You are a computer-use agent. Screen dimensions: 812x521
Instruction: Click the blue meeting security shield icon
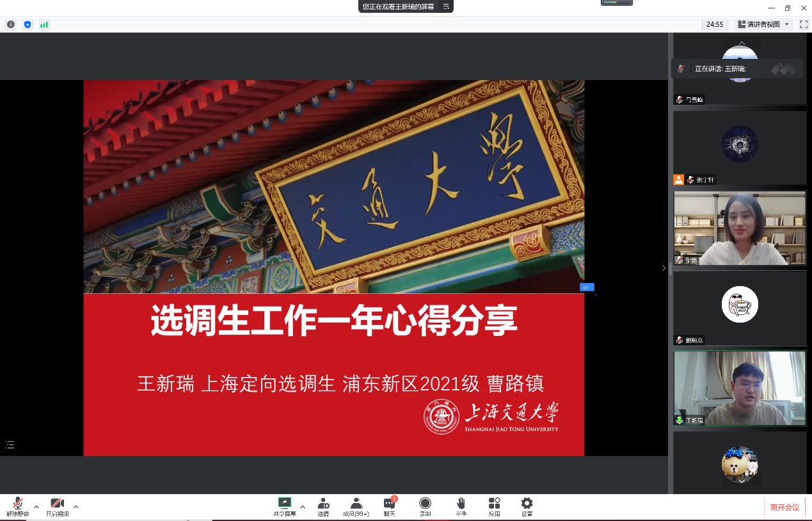(x=27, y=24)
